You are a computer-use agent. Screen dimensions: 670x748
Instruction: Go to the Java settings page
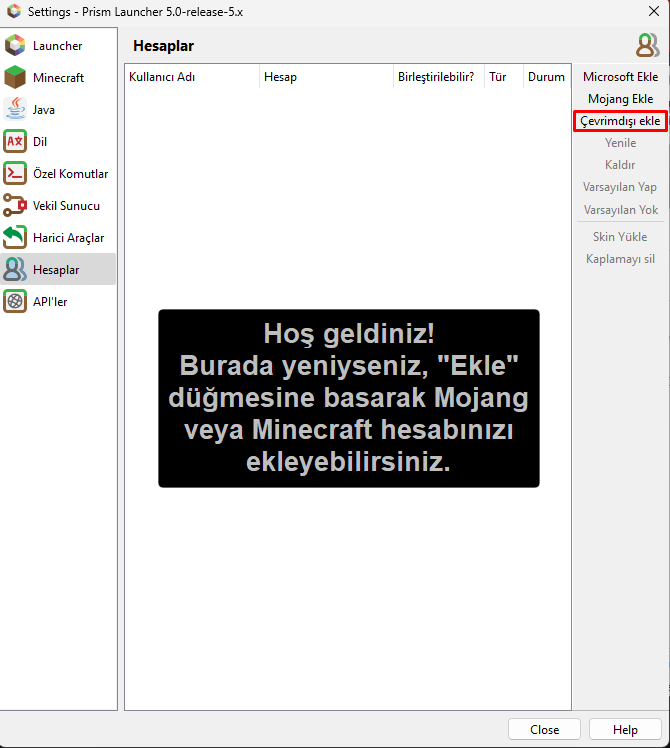point(58,110)
